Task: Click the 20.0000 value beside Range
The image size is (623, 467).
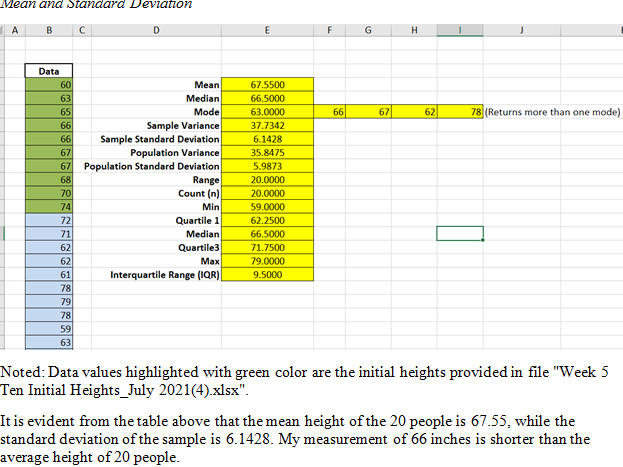Action: (x=267, y=180)
